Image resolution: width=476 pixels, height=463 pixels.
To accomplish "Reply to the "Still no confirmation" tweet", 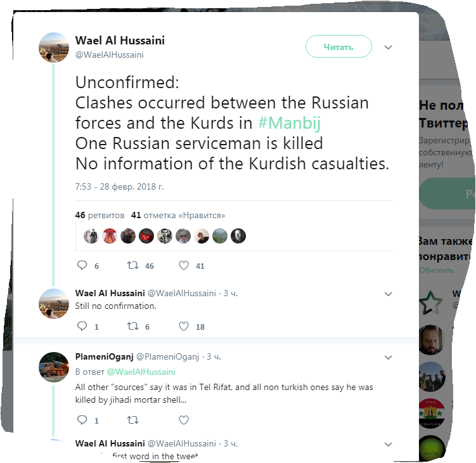I will pyautogui.click(x=82, y=327).
